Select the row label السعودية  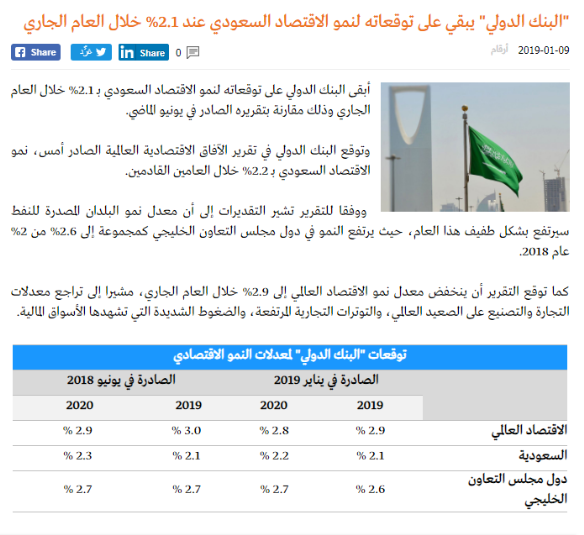click(543, 455)
